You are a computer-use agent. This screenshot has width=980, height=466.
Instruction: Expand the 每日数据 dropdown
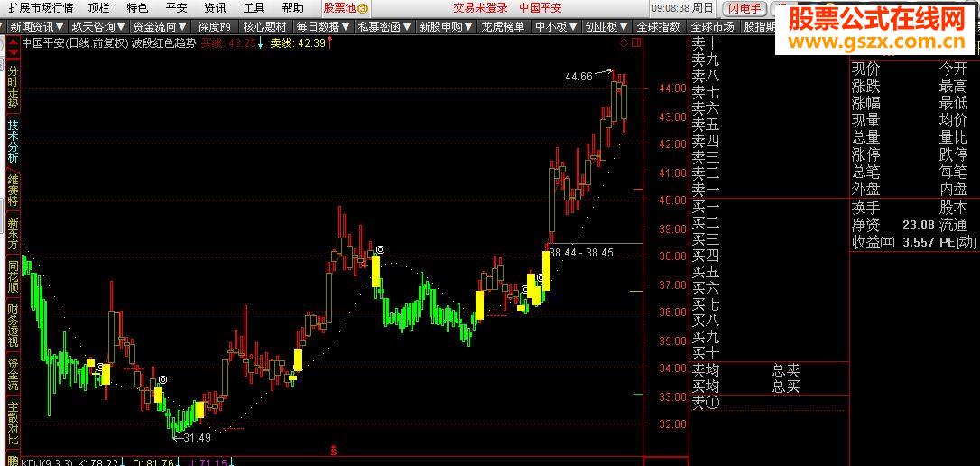coord(322,27)
